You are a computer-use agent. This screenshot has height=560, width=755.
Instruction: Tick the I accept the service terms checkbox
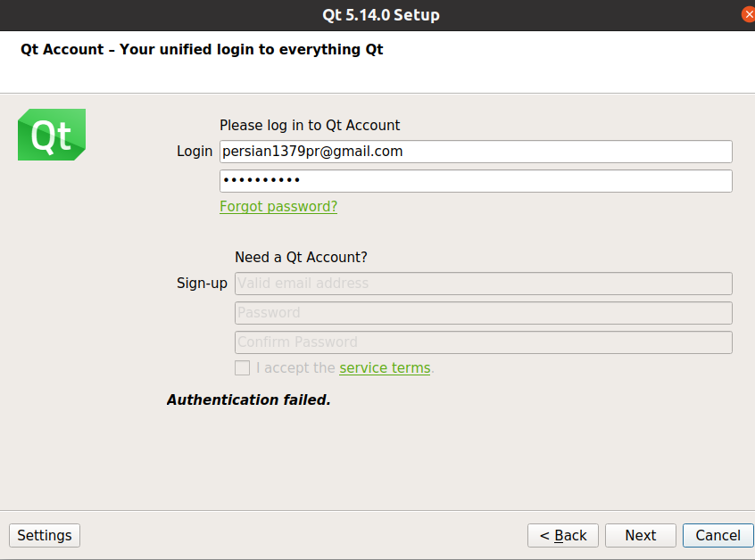pyautogui.click(x=242, y=368)
